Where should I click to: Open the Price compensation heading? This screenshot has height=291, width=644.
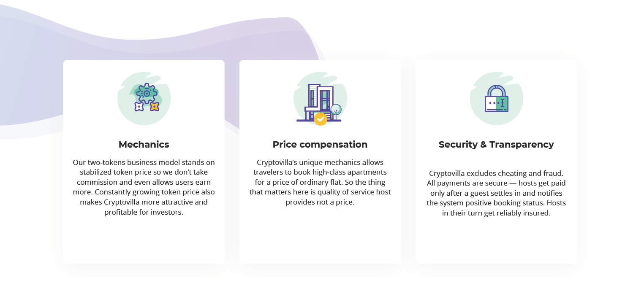pos(320,145)
